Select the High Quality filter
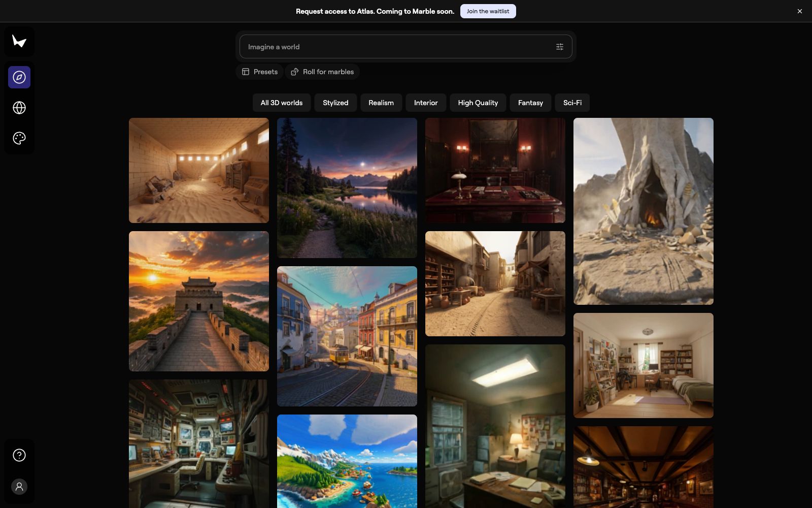Viewport: 812px width, 508px height. coord(478,103)
